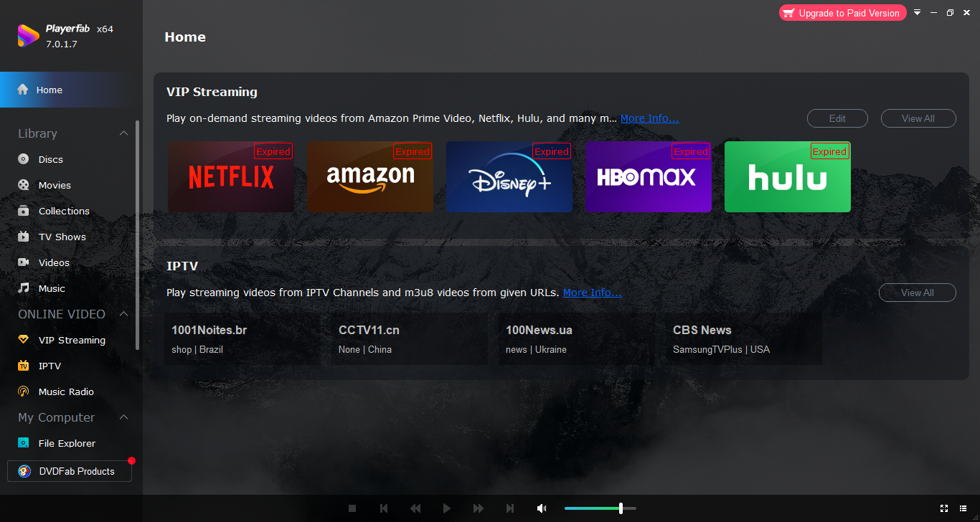Screen dimensions: 980x522
Task: Click the Discs disc icon in the sidebar
Action: (24, 159)
